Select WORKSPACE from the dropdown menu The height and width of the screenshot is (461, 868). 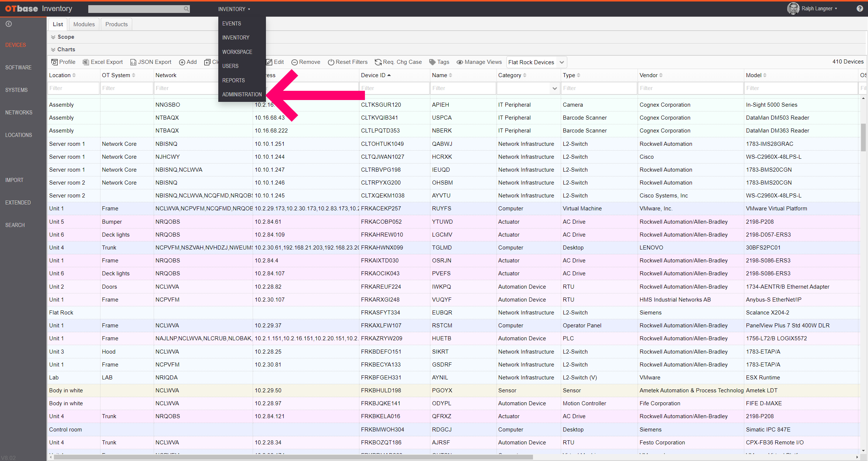click(237, 52)
